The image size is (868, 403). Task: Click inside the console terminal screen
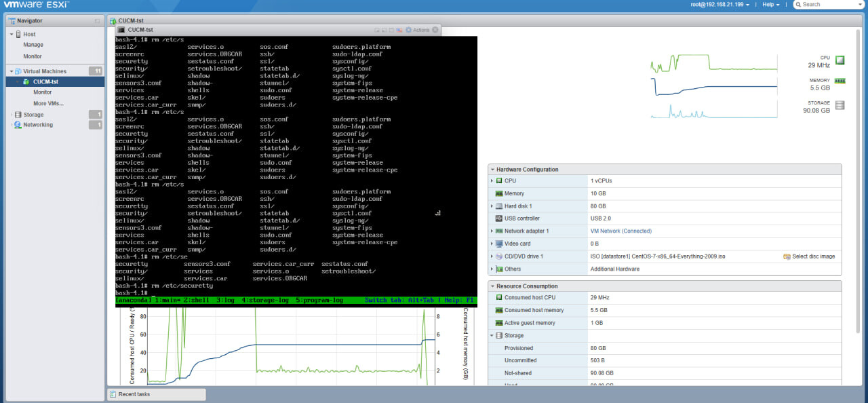click(x=296, y=171)
